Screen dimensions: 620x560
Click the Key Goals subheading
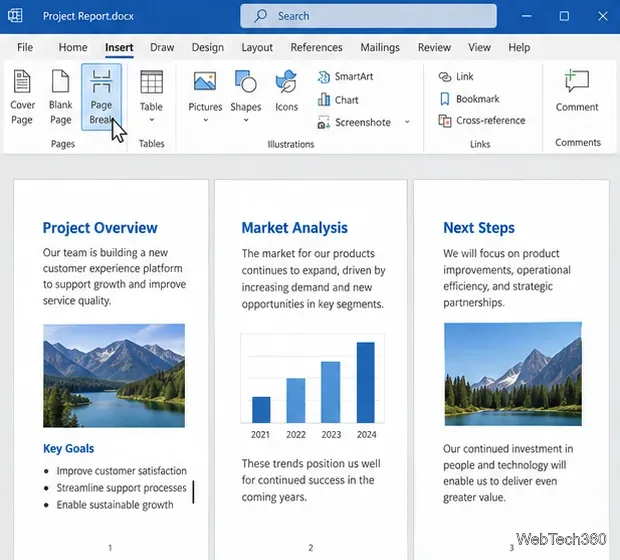pos(68,448)
